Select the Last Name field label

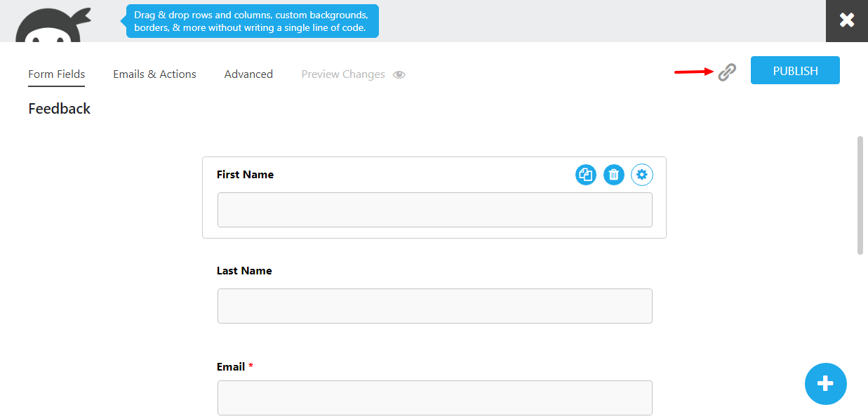coord(244,271)
